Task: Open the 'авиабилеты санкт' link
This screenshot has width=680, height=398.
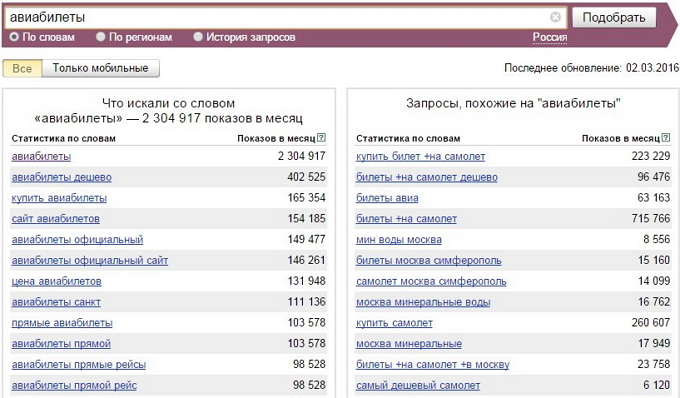Action: tap(56, 302)
